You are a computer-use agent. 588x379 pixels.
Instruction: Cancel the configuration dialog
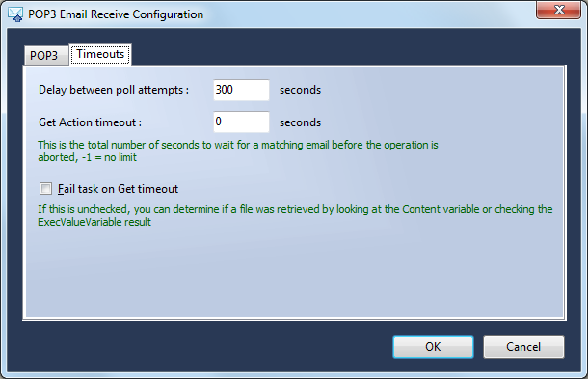[x=523, y=347]
